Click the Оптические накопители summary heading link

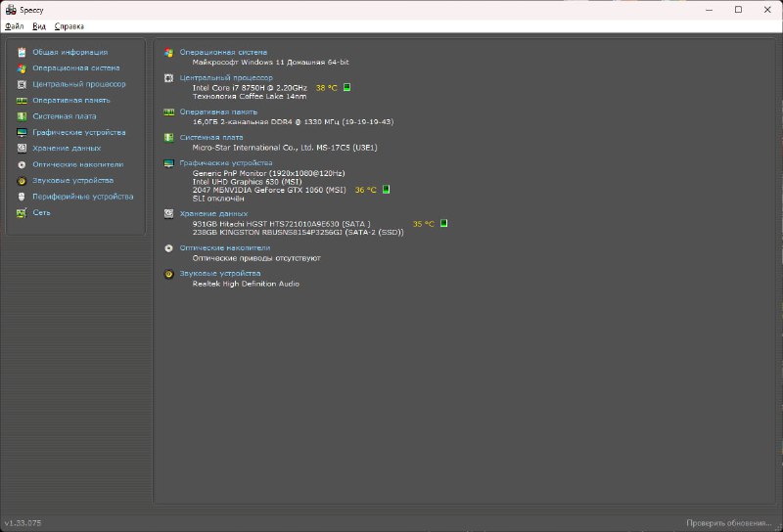click(225, 247)
